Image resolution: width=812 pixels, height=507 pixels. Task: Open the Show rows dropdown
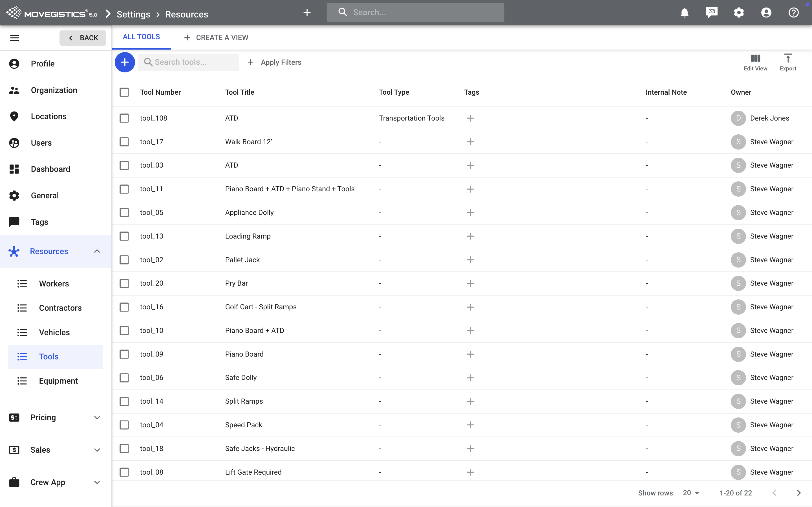(691, 493)
